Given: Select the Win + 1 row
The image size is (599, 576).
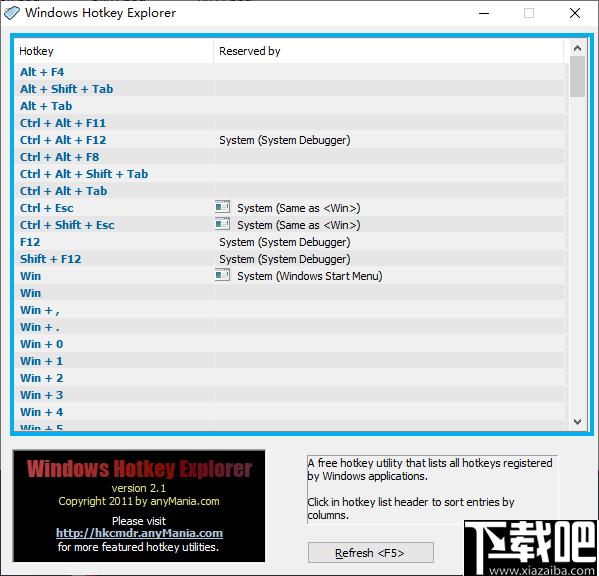Looking at the screenshot, I should 290,361.
